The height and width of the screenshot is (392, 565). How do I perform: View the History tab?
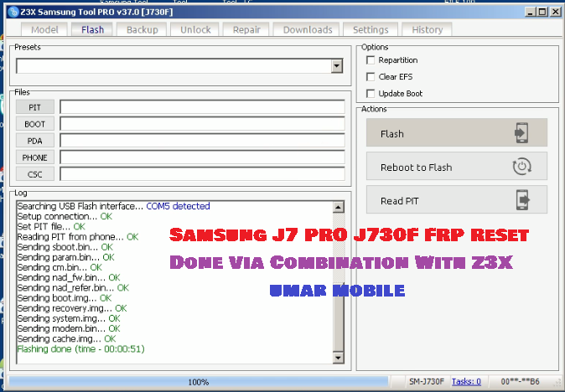[x=427, y=29]
